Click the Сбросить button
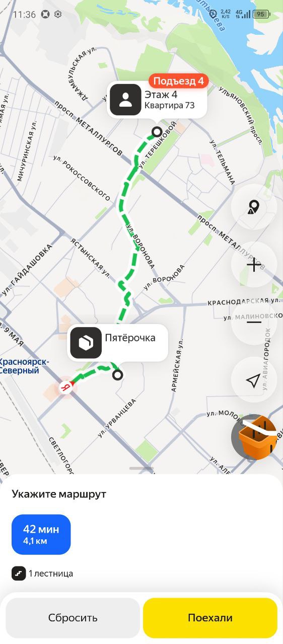This screenshot has height=644, width=283. (73, 618)
